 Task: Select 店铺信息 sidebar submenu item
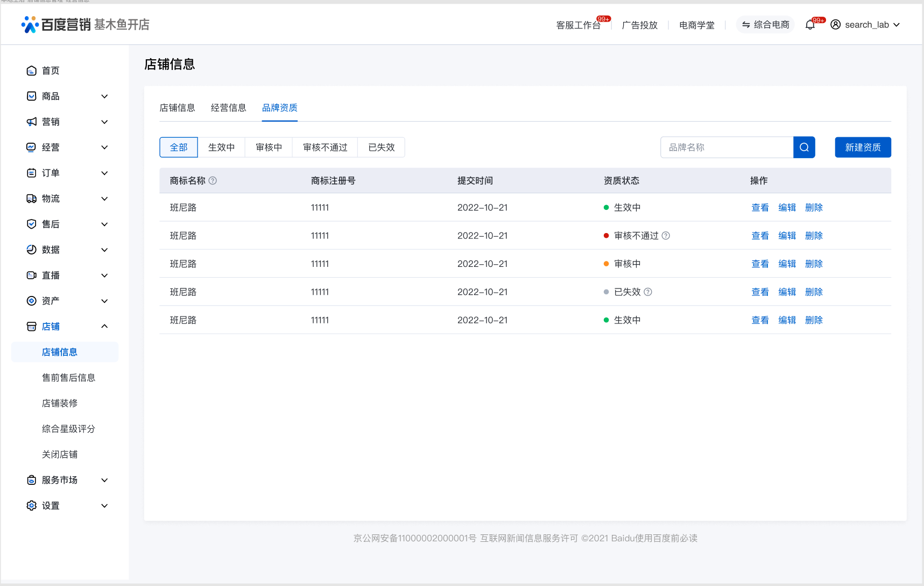pos(65,352)
